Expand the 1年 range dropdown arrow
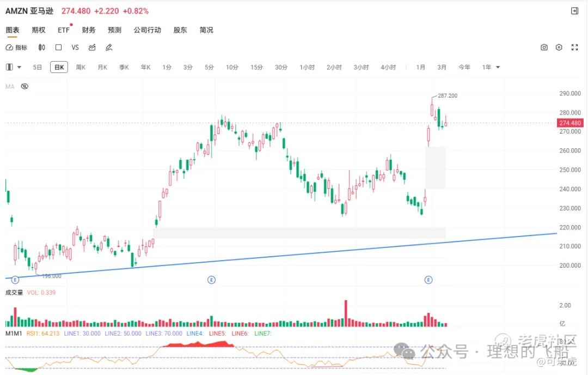 [x=498, y=67]
